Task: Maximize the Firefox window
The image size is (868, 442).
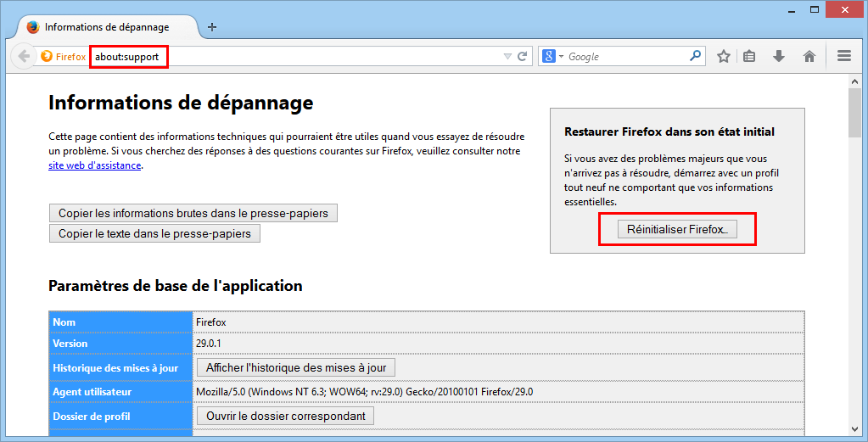Action: (815, 8)
